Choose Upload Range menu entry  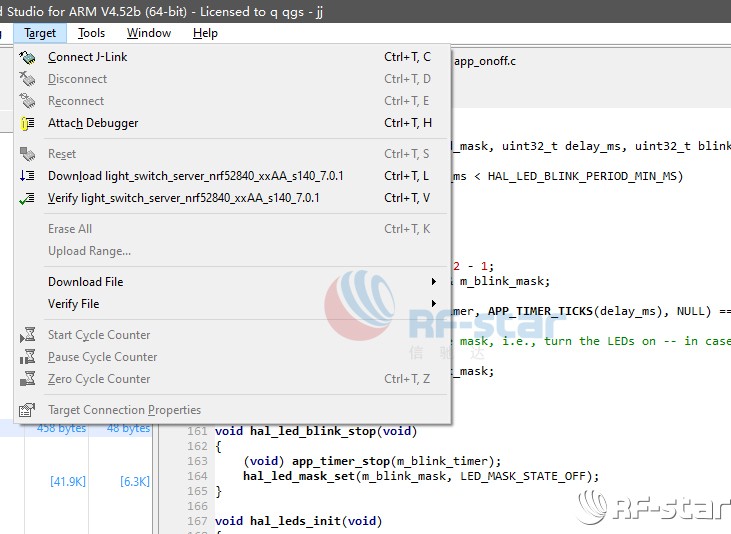(89, 251)
